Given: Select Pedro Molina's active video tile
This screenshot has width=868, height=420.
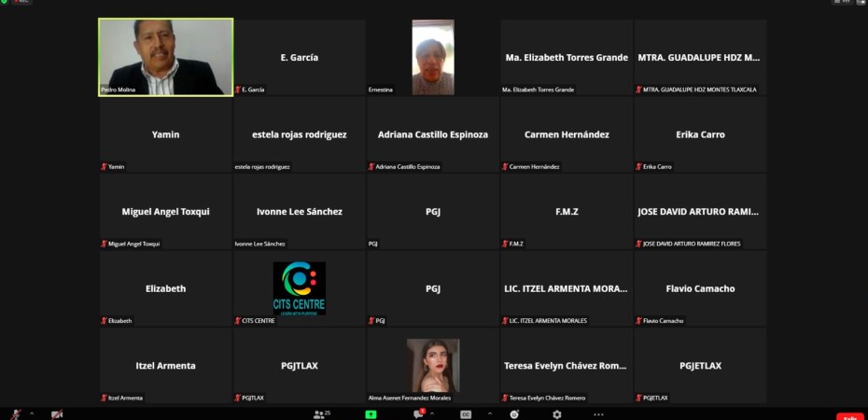Looking at the screenshot, I should click(165, 57).
